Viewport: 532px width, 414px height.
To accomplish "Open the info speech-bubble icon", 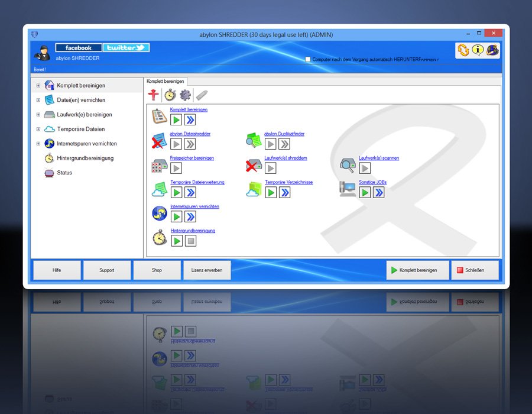I will click(478, 50).
